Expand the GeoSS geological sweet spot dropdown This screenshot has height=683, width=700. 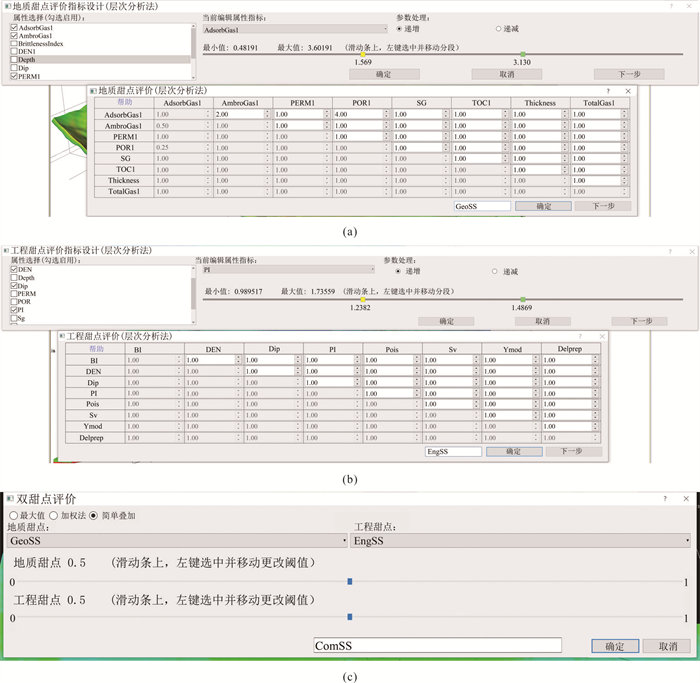(x=176, y=541)
